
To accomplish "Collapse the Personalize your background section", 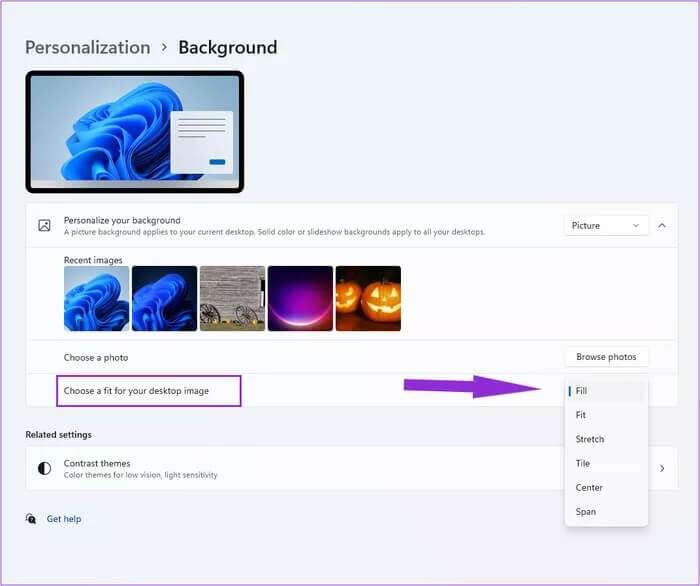I will click(662, 225).
